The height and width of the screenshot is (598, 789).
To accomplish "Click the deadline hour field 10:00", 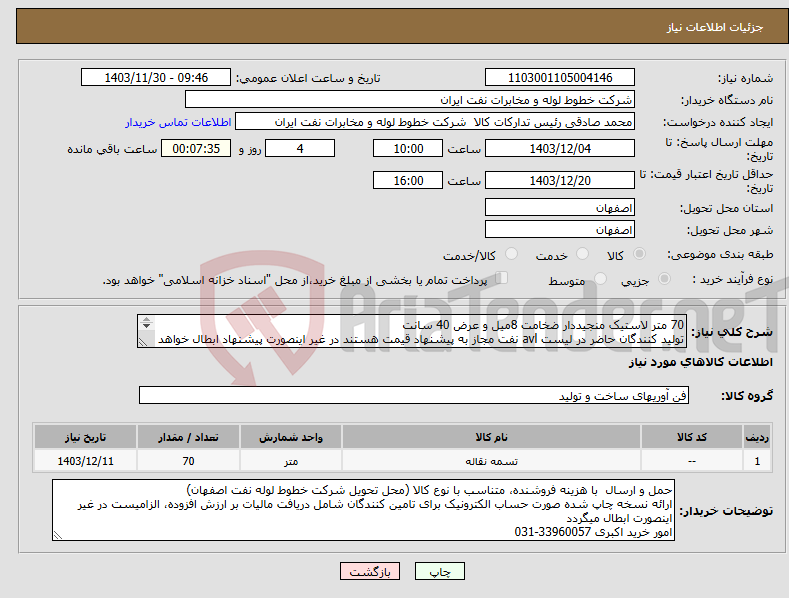I will coord(408,148).
